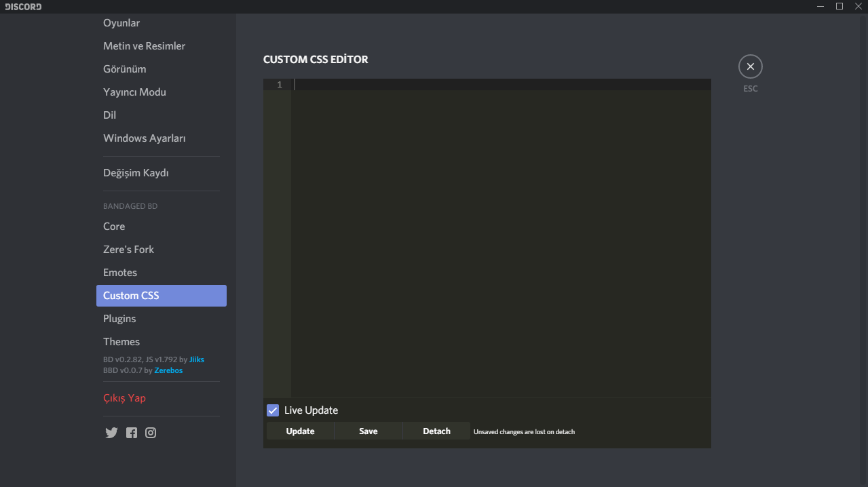This screenshot has width=868, height=487.
Task: Click the 'Unsaved changes are lost on detach' text
Action: click(x=524, y=431)
